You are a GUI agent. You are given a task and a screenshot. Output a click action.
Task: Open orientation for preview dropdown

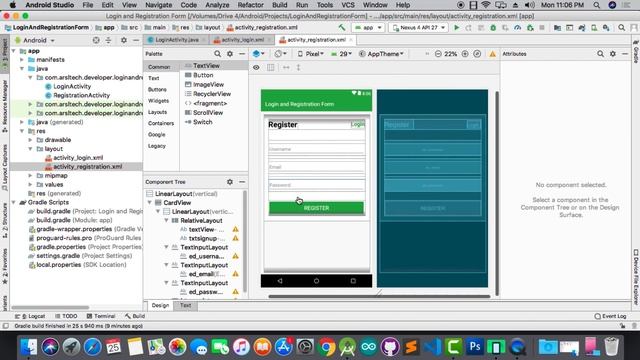coord(280,54)
